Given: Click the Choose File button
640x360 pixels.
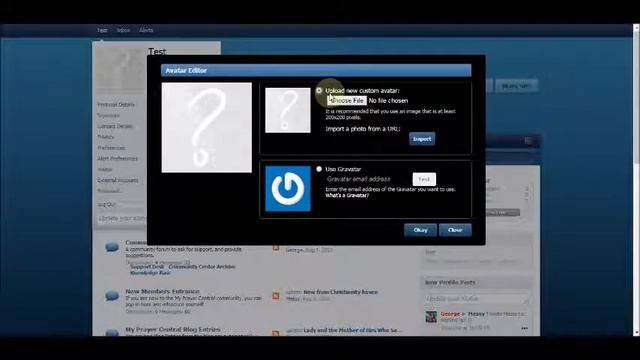Looking at the screenshot, I should (347, 100).
